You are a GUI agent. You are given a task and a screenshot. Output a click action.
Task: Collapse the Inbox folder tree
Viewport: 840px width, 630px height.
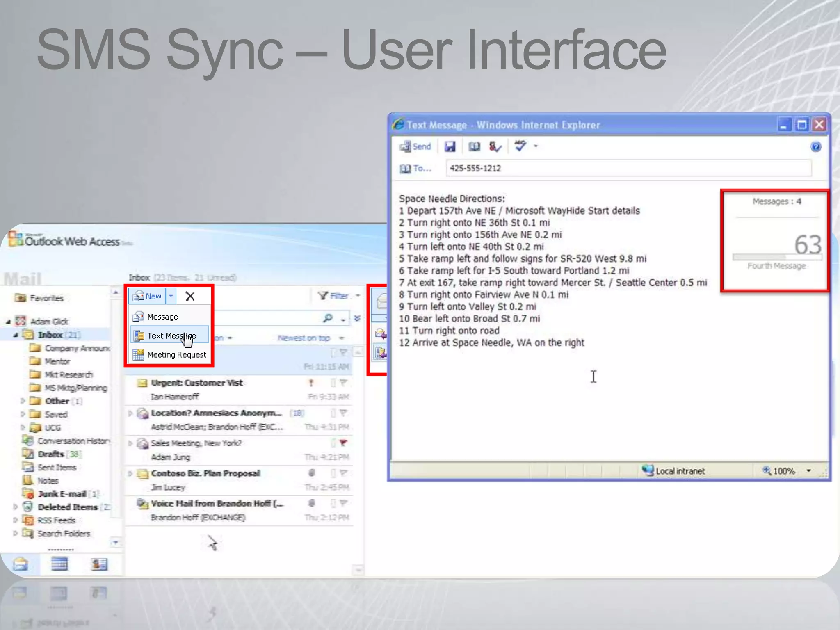tap(15, 335)
